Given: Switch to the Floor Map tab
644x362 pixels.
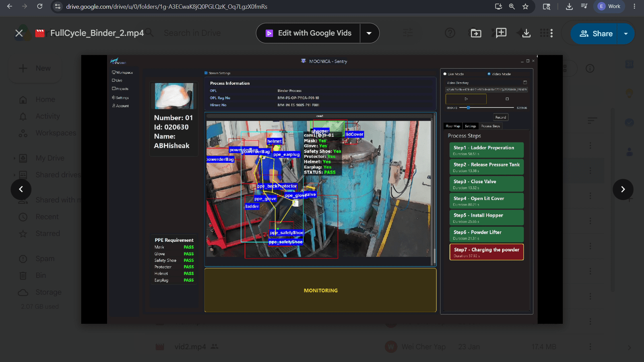Looking at the screenshot, I should pyautogui.click(x=453, y=126).
